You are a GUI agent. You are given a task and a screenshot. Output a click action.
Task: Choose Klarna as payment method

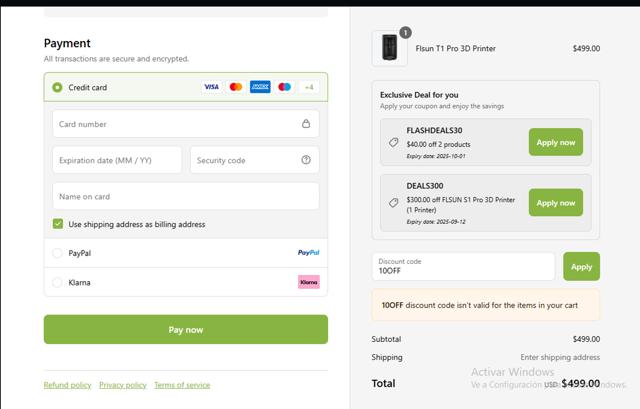(58, 282)
